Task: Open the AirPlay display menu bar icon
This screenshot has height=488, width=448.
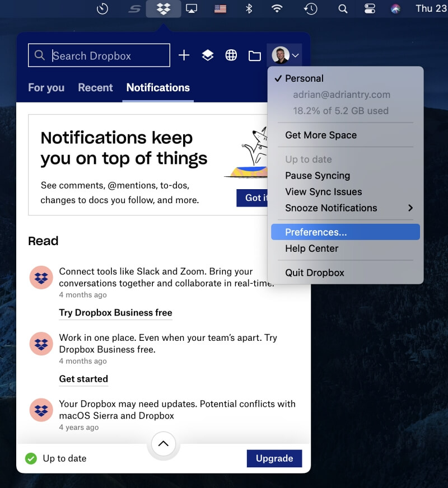Action: click(x=192, y=9)
